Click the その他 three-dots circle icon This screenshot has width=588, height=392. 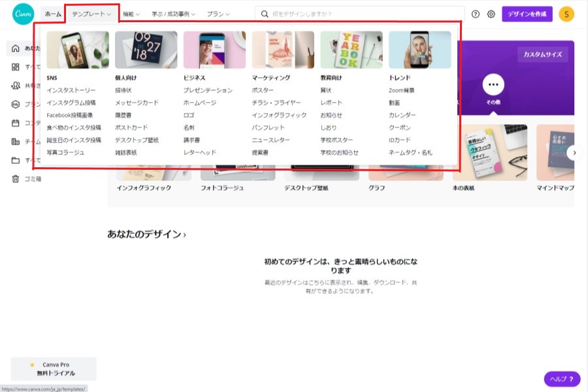point(493,84)
